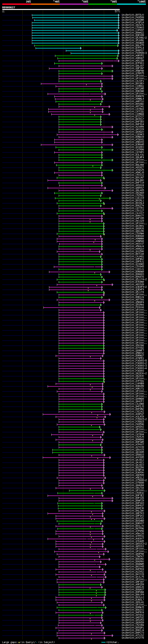Click hit label UniRef100_C5XN03
This screenshot has width=148, height=644.
click(133, 28)
